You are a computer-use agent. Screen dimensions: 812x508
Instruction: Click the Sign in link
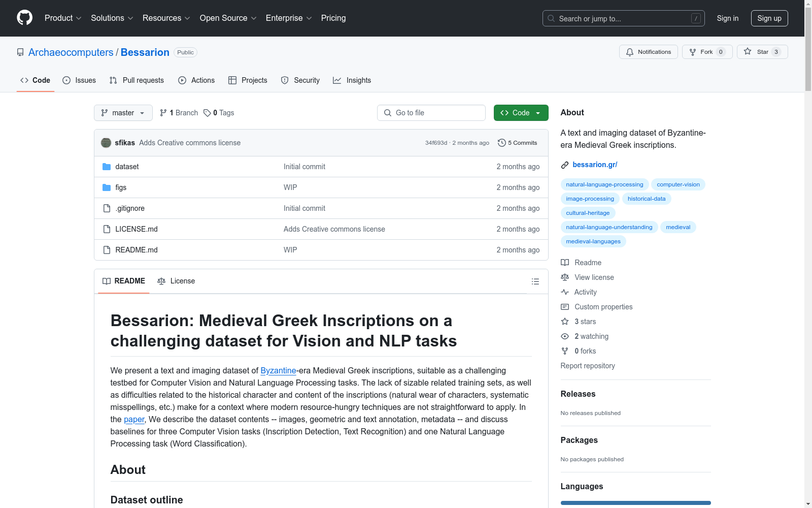pos(728,18)
